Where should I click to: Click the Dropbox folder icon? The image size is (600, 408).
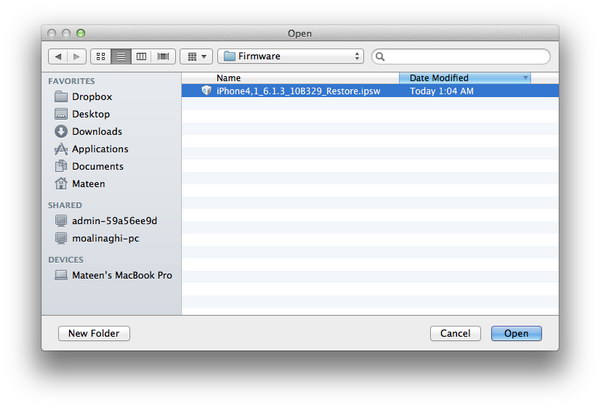pos(61,96)
